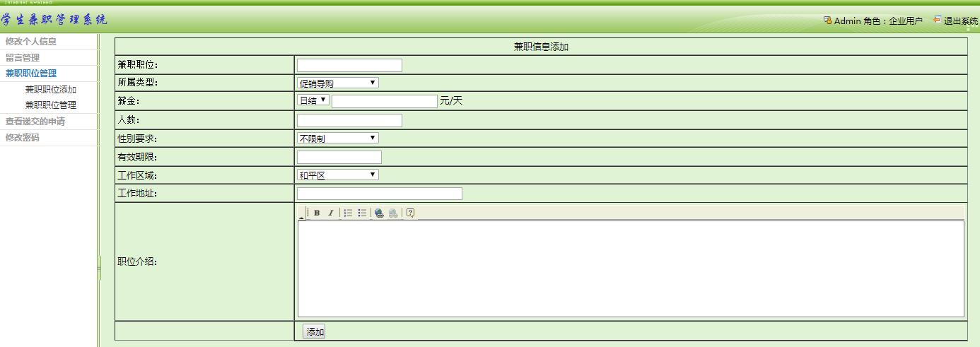Open 修改个人信息 in the sidebar

(31, 42)
